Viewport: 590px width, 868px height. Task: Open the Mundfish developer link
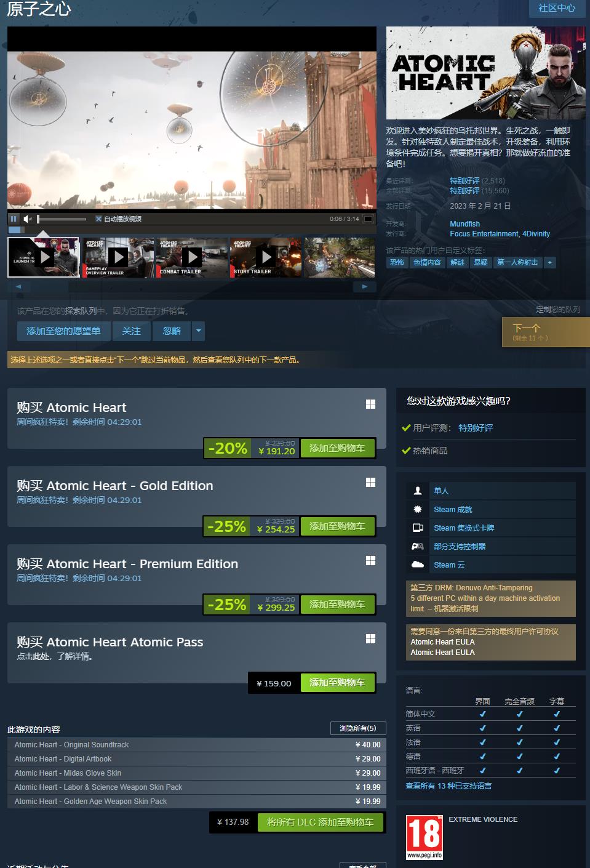click(x=464, y=224)
